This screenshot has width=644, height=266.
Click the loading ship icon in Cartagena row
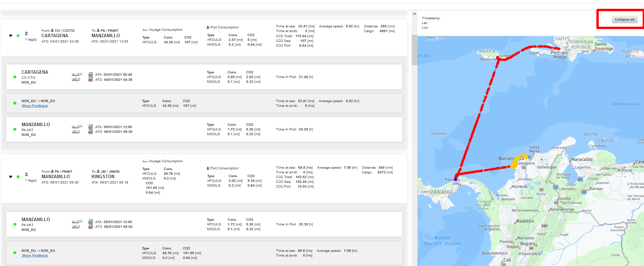[x=77, y=74]
